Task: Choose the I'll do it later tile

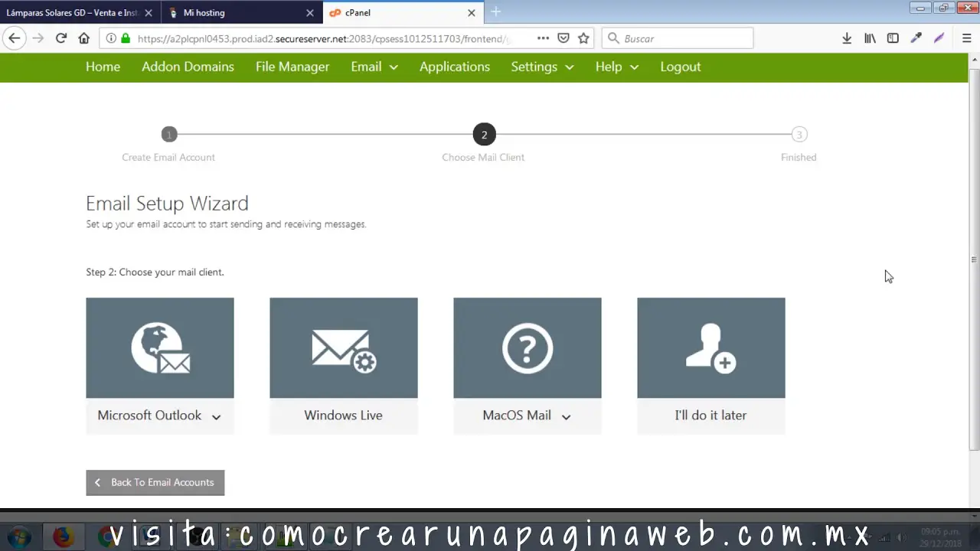Action: pyautogui.click(x=711, y=348)
